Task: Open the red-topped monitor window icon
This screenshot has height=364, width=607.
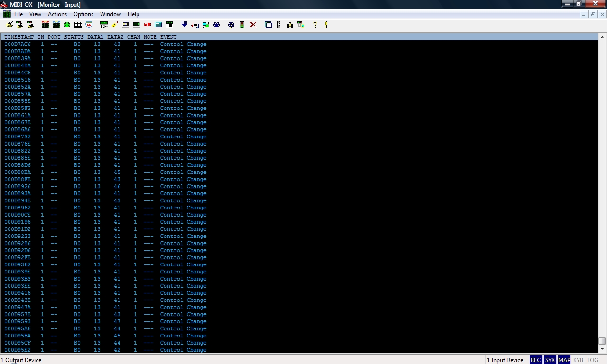Action: 46,25
